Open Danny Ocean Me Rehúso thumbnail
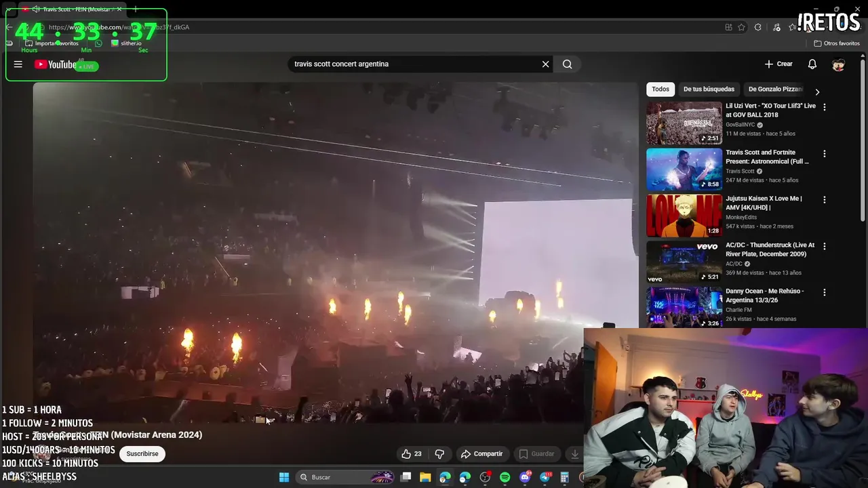Viewport: 868px width, 488px height. tap(684, 307)
